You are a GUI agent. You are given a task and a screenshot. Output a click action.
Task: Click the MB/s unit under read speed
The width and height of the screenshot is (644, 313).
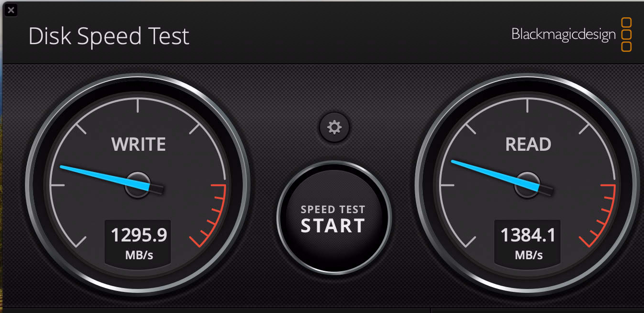click(529, 254)
